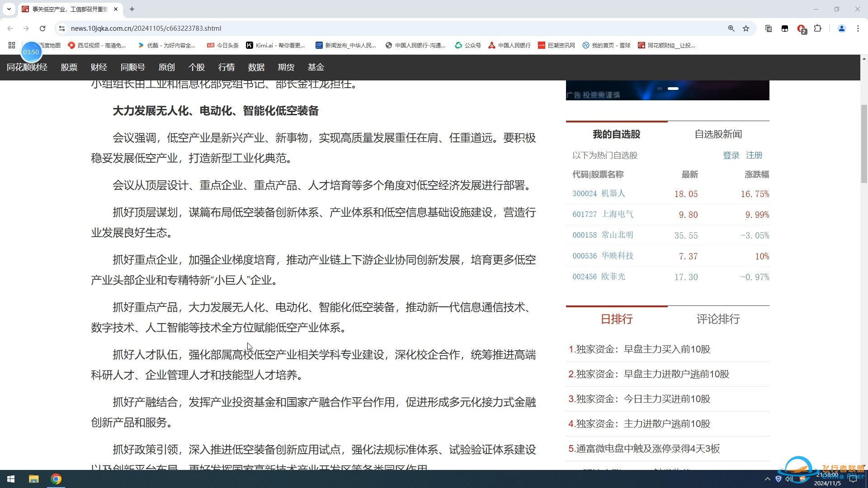This screenshot has width=868, height=488.
Task: Bookmark this page with the star icon
Action: [x=746, y=28]
